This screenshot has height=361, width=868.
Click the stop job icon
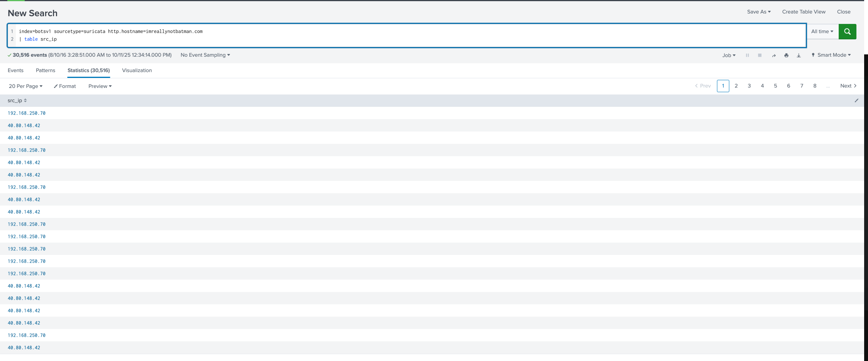pos(760,56)
